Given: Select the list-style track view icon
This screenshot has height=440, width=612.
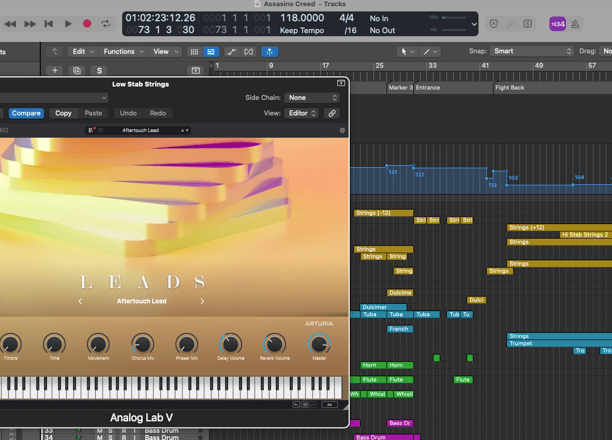Looking at the screenshot, I should pos(211,52).
